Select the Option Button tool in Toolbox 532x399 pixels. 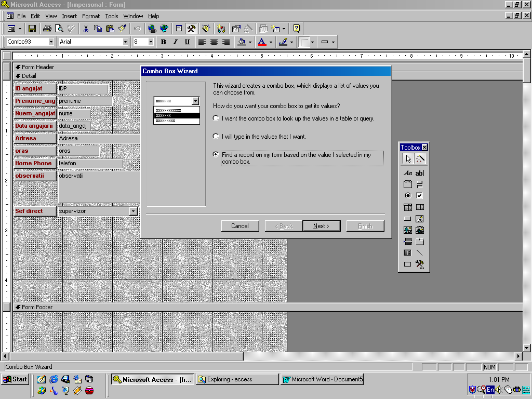pos(408,196)
